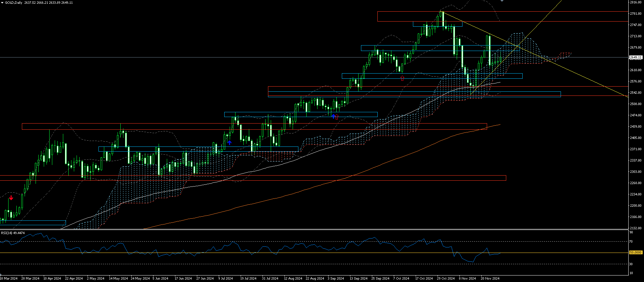Screen dimensions: 644x282
Task: Click the low price value 2633.89
Action: tap(55, 3)
